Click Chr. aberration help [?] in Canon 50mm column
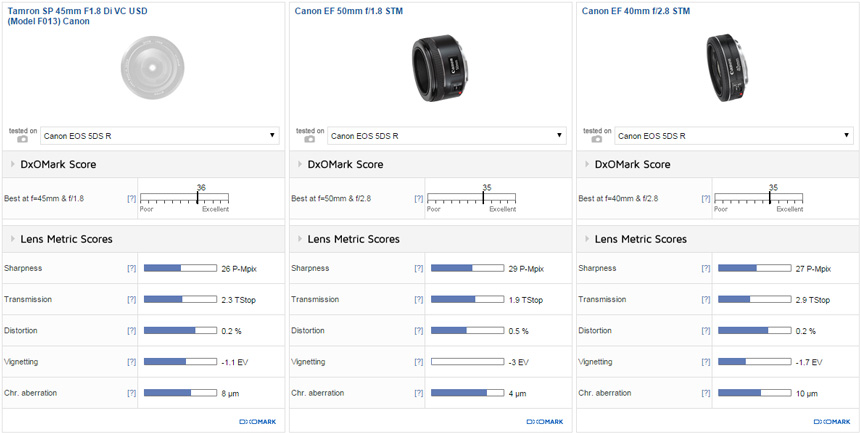This screenshot has width=860, height=433. 418,393
